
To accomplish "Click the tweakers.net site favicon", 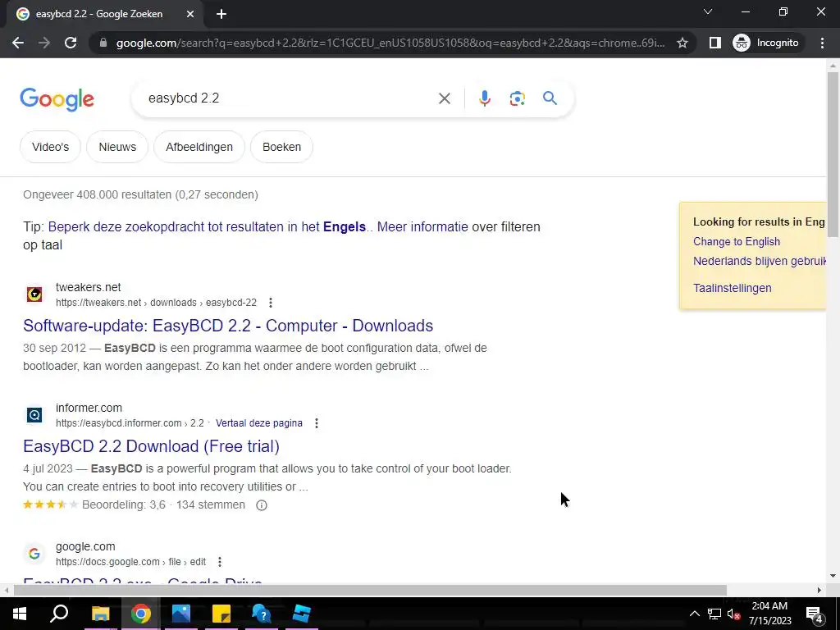I will click(x=34, y=294).
